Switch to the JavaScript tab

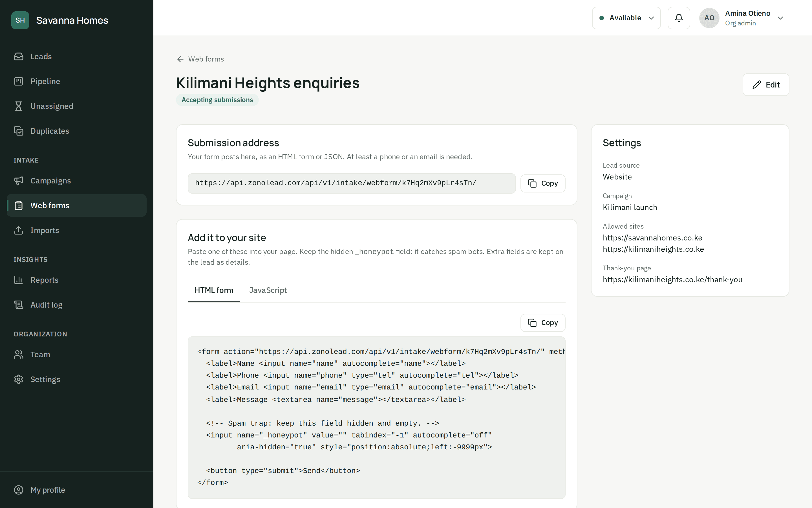coord(268,290)
